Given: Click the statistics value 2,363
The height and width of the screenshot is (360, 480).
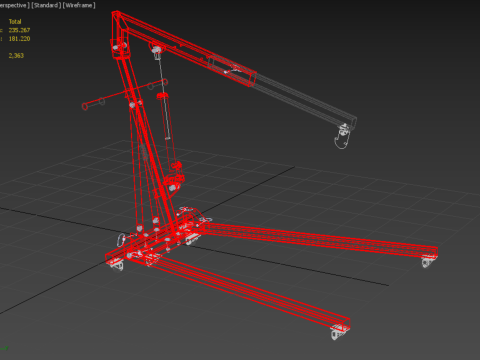Looking at the screenshot, I should (x=16, y=55).
